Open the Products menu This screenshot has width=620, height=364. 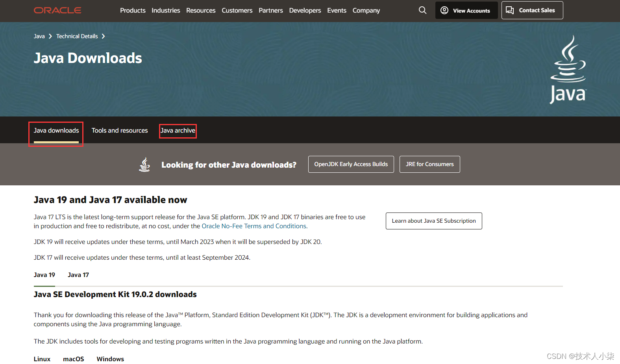click(133, 10)
